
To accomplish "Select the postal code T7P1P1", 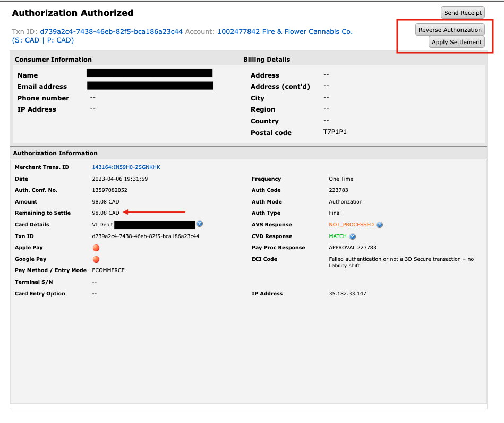I will pos(335,132).
